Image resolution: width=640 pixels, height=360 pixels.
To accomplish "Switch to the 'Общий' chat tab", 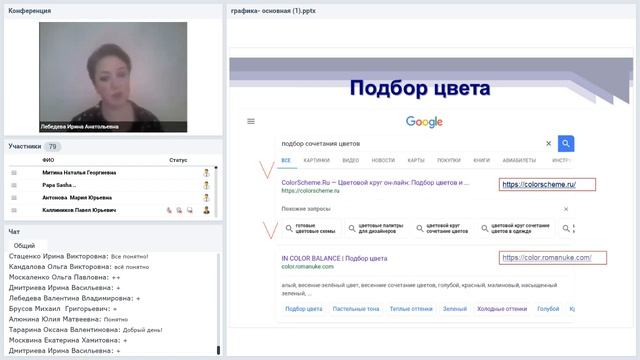I will click(x=24, y=246).
